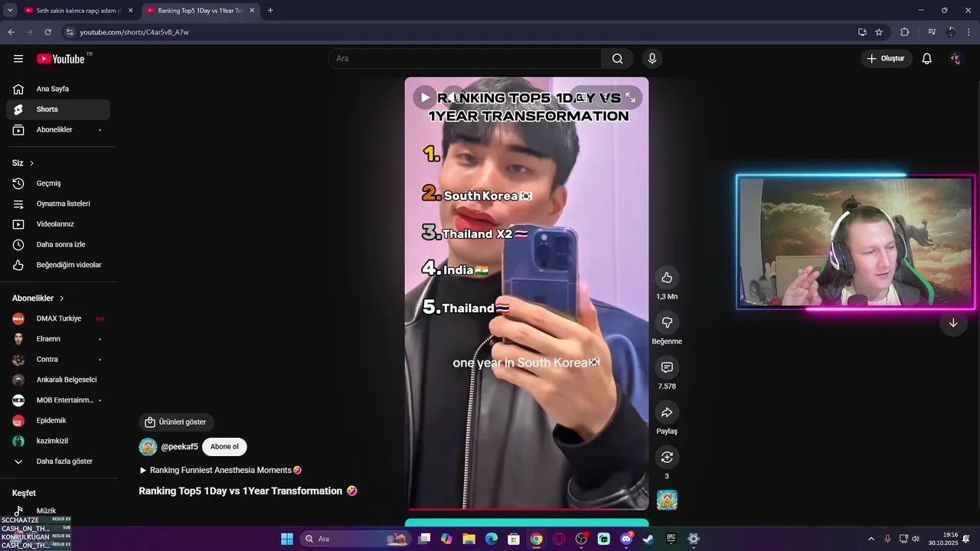This screenshot has height=551, width=980.
Task: Open the tab search dropdown arrow
Action: tap(10, 11)
